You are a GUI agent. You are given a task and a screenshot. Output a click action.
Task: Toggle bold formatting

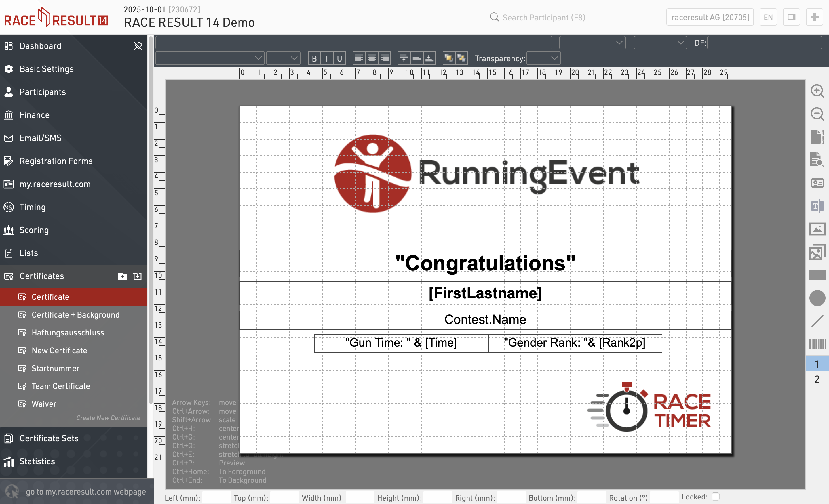point(314,58)
